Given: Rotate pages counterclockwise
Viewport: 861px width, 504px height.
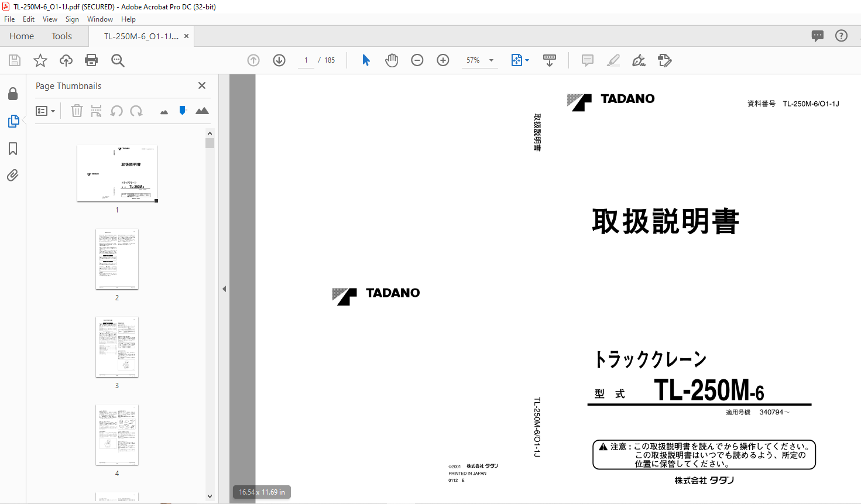Looking at the screenshot, I should 116,111.
